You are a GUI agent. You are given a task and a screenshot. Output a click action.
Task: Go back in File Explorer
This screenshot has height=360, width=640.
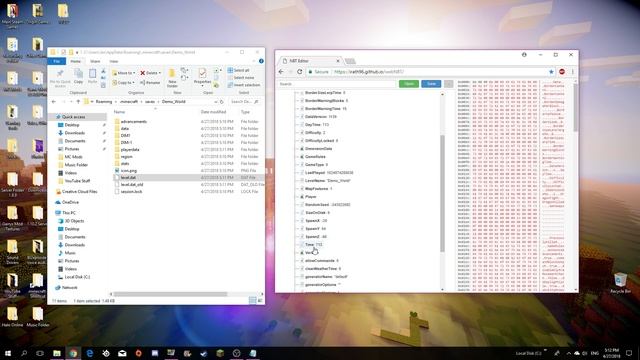(54, 102)
